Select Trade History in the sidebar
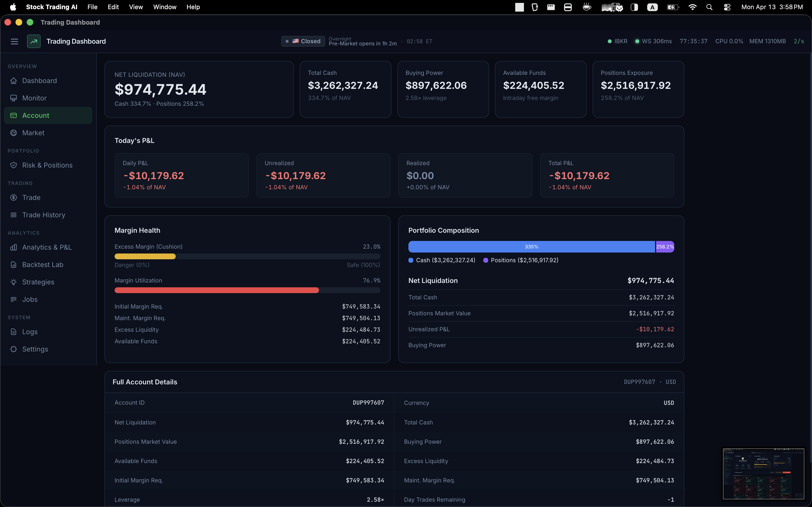812x507 pixels. (43, 215)
